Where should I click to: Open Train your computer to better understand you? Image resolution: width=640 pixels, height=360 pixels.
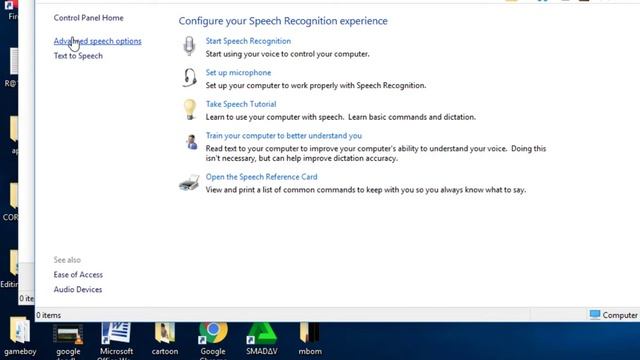click(284, 136)
